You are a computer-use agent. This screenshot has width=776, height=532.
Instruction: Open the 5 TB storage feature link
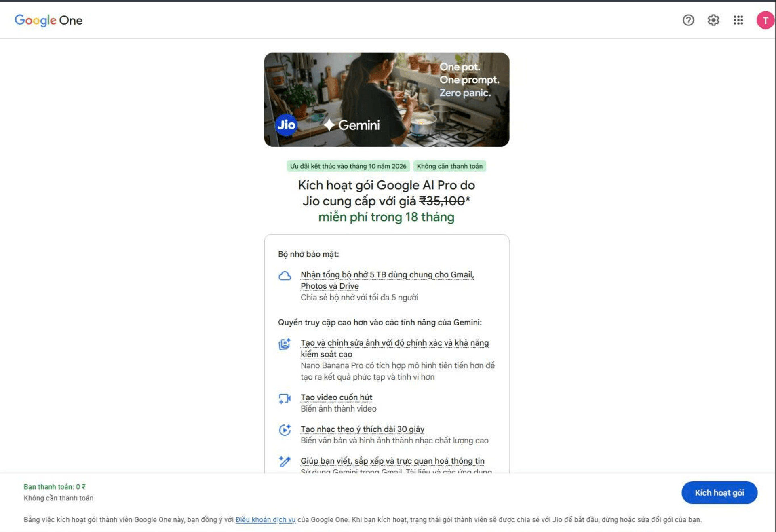(387, 280)
